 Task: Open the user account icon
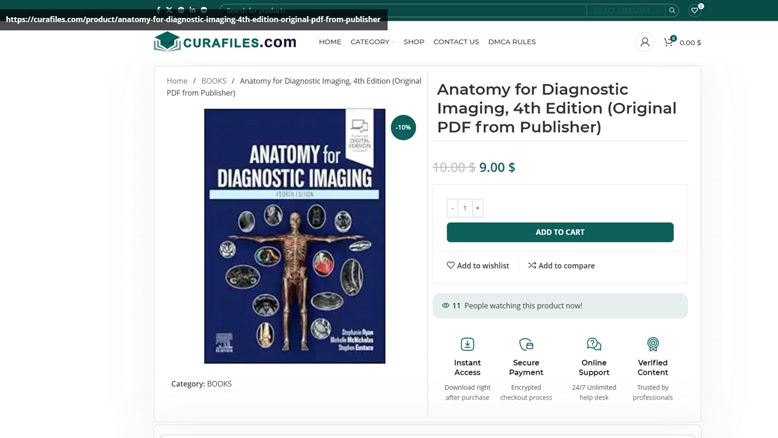coord(645,42)
